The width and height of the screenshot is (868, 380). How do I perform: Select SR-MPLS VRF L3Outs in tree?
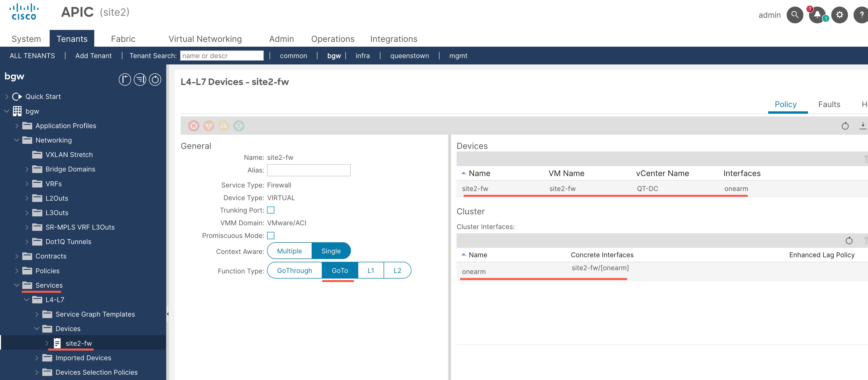[x=80, y=227]
